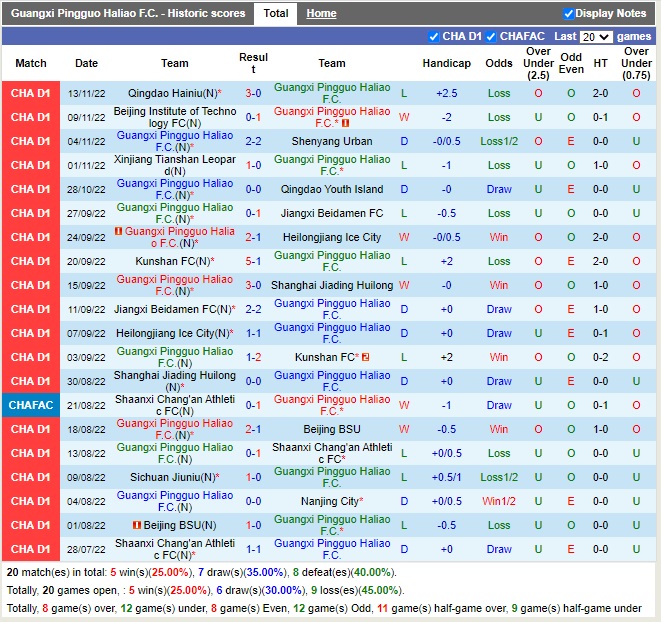Click the 3-0 score of the 13/11/22 match

point(254,93)
